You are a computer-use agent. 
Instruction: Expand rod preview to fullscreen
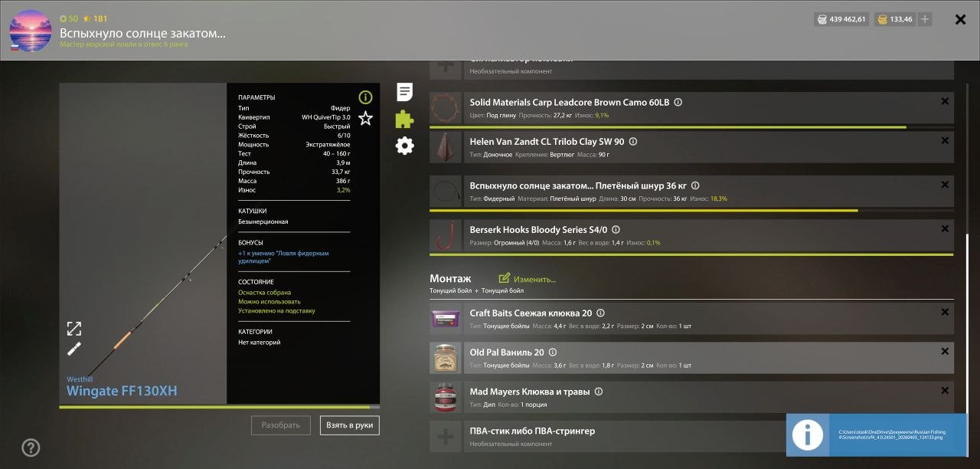(73, 329)
